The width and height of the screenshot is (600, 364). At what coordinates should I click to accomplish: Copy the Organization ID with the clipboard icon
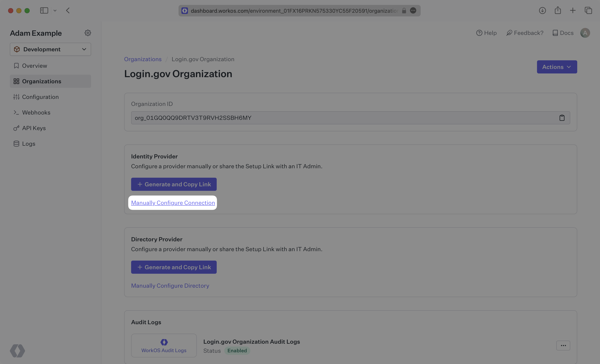point(562,118)
